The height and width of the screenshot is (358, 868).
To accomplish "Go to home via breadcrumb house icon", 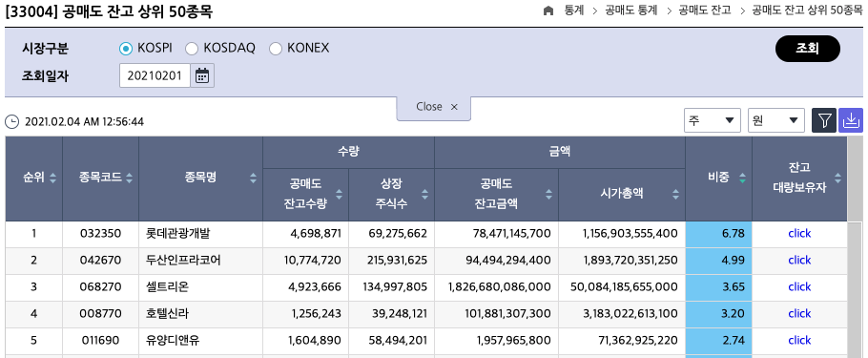I will tap(548, 11).
